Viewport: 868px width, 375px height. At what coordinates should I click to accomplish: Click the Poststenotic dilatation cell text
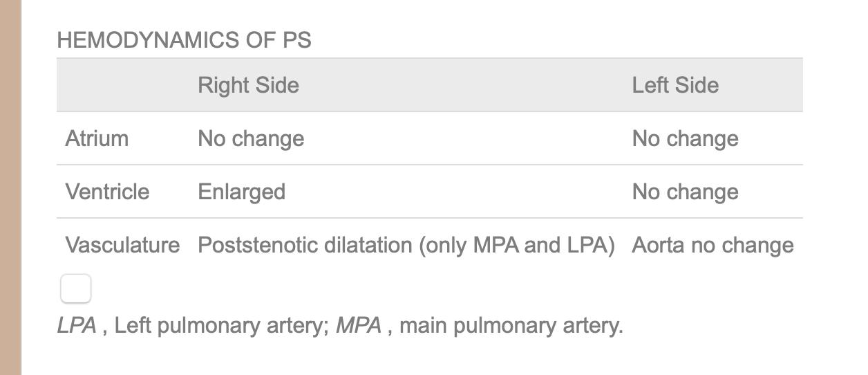pyautogui.click(x=406, y=245)
